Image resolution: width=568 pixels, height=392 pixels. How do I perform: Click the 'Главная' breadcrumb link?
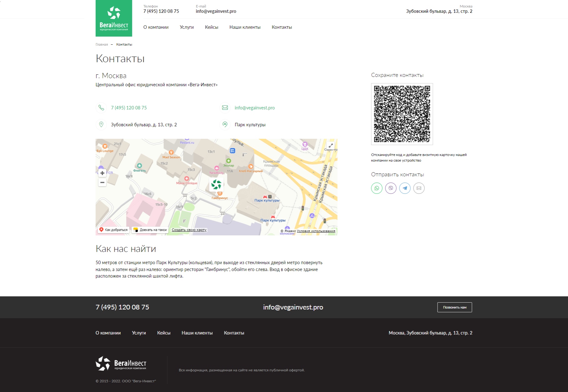(x=102, y=44)
